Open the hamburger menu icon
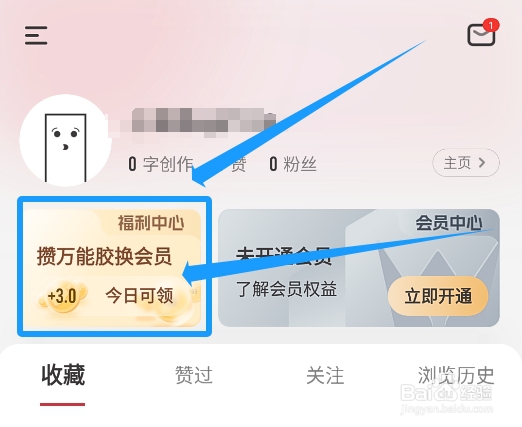This screenshot has height=427, width=522. [36, 36]
